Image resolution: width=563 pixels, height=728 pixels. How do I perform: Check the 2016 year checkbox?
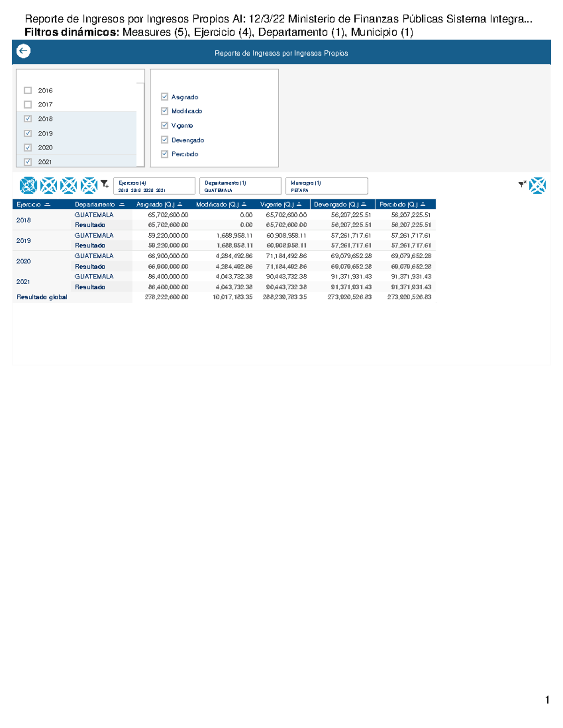tap(28, 90)
